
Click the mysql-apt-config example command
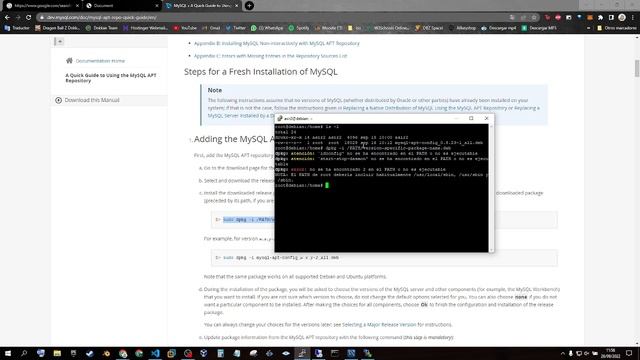click(281, 258)
